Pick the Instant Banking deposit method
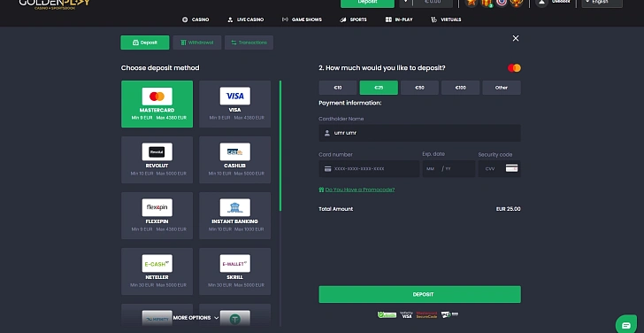This screenshot has height=333, width=644. 235,216
